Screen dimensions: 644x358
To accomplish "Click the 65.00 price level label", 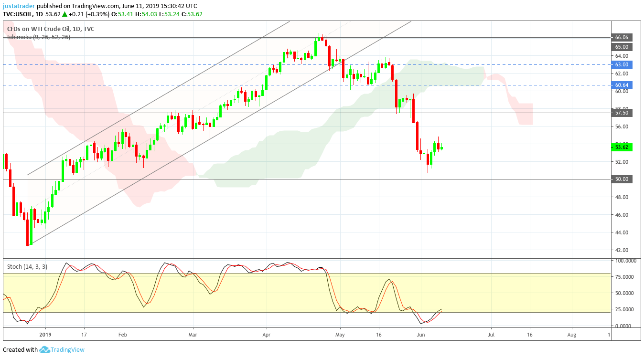I will pos(622,47).
